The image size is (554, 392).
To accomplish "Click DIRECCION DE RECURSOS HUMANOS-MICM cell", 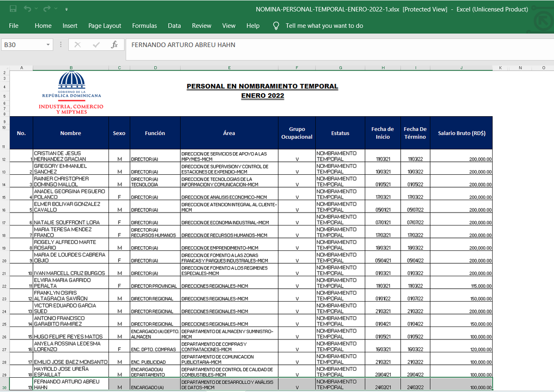I will tap(229, 232).
